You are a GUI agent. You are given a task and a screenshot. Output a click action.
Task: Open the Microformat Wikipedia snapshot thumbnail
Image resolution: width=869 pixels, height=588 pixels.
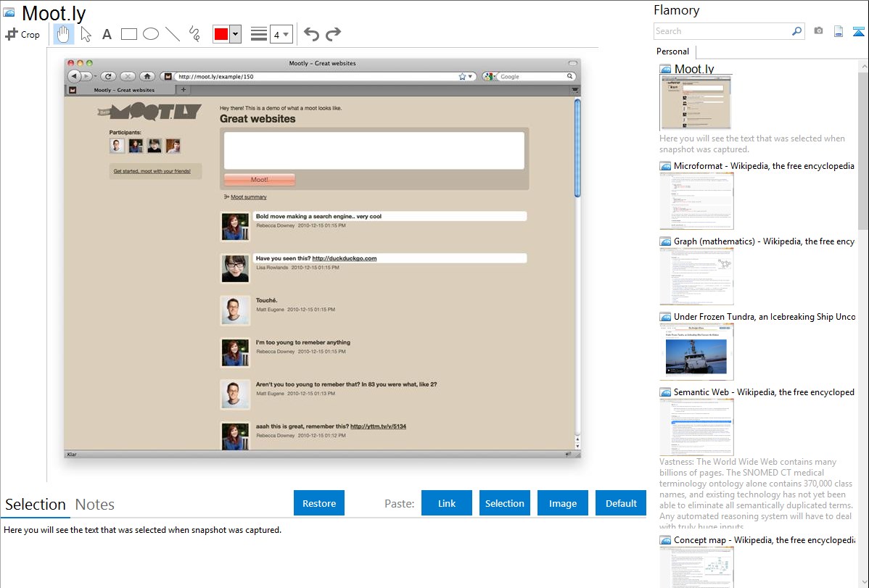click(x=696, y=201)
